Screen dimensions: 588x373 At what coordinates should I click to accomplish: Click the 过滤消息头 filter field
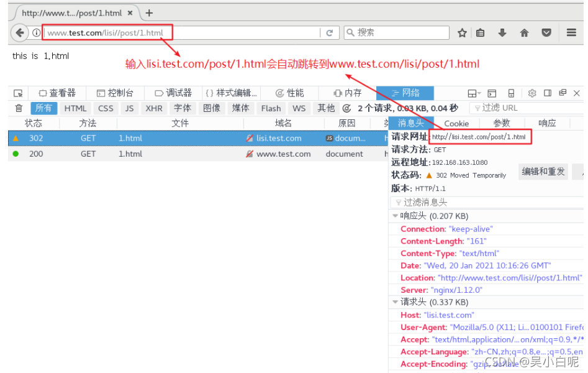click(x=487, y=203)
